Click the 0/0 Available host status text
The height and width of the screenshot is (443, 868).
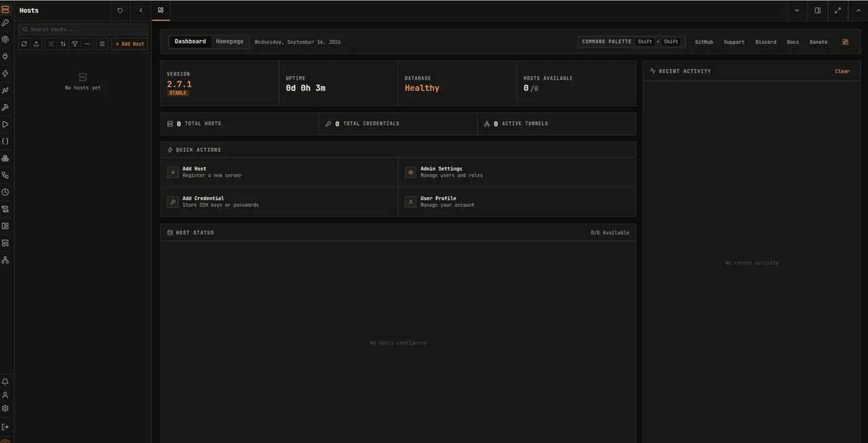610,232
